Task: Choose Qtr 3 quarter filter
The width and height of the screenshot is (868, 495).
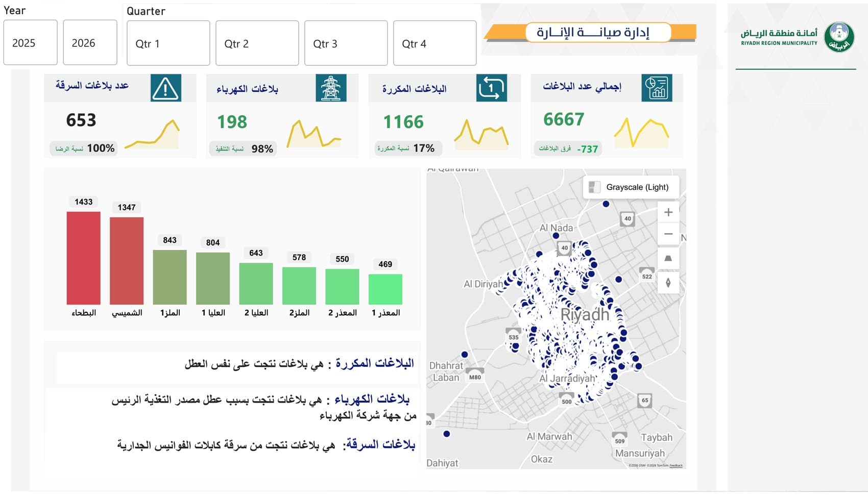Action: click(x=346, y=43)
